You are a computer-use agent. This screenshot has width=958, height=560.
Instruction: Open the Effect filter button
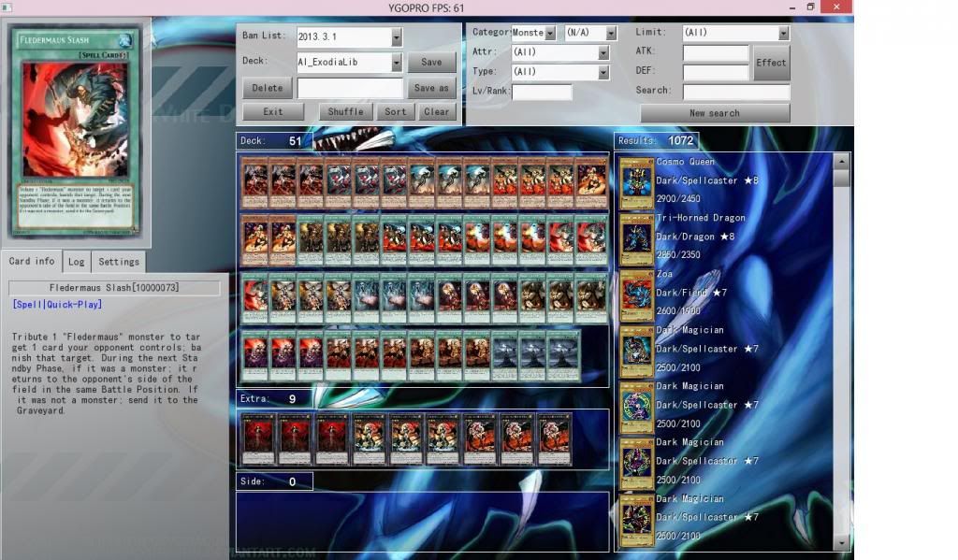[771, 63]
